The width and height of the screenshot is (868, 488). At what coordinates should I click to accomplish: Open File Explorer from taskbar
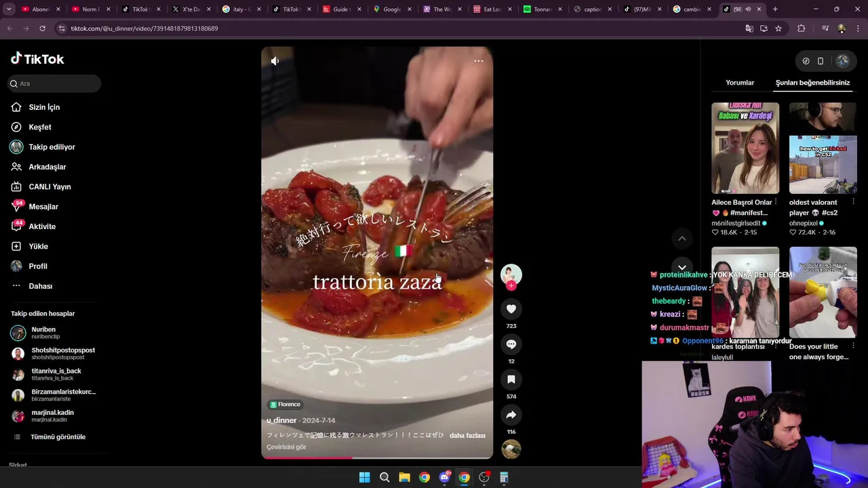point(404,477)
